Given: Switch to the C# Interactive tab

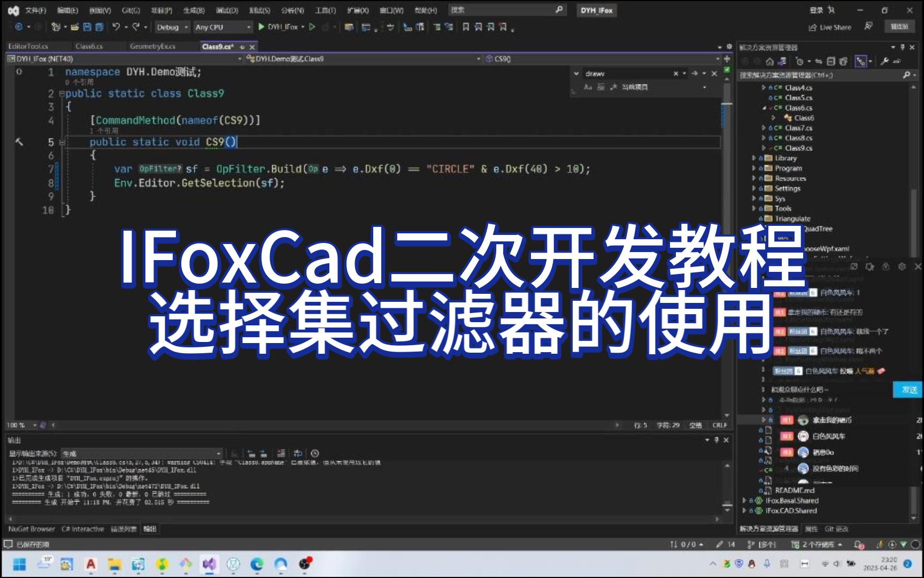Looking at the screenshot, I should pos(82,529).
